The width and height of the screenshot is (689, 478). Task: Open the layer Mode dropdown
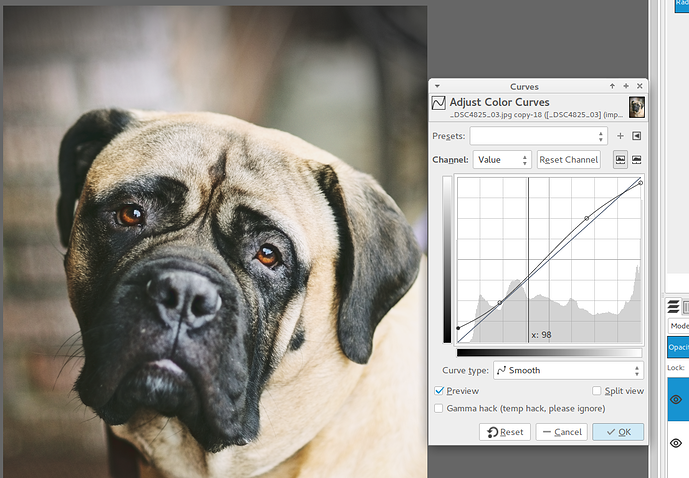click(678, 326)
